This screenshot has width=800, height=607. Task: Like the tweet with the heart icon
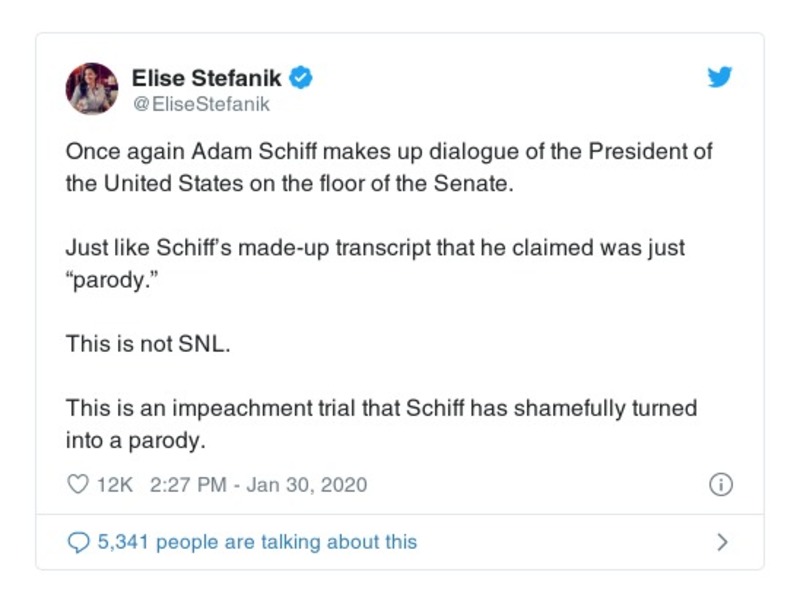tap(77, 485)
